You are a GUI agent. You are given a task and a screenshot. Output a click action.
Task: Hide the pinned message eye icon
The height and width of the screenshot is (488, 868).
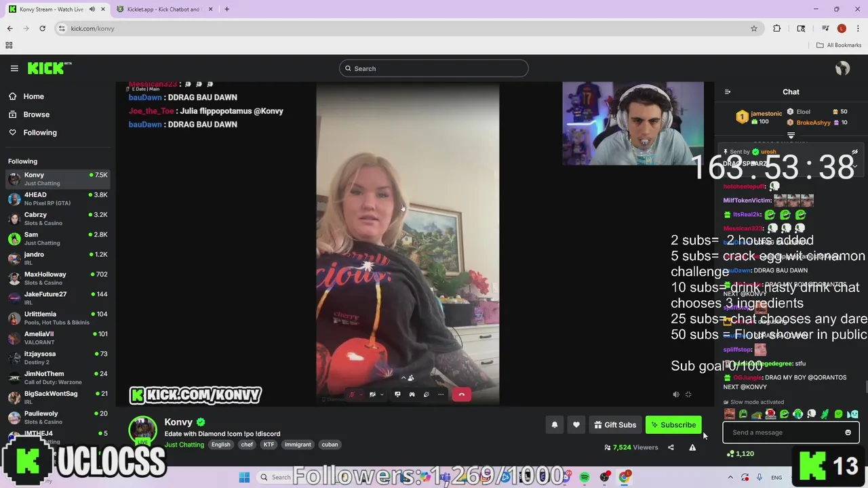tap(854, 152)
